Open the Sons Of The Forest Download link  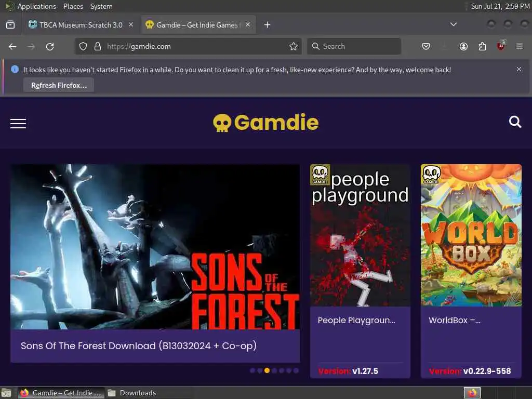pos(139,345)
